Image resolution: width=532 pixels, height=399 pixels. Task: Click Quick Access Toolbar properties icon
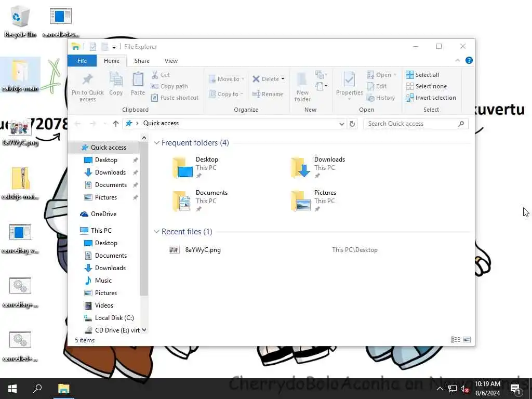coord(93,47)
